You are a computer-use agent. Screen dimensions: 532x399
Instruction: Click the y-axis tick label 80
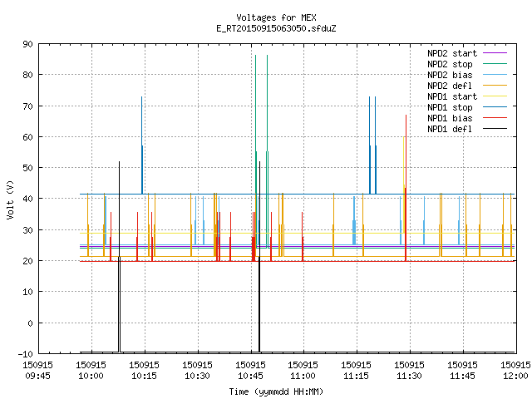point(27,75)
